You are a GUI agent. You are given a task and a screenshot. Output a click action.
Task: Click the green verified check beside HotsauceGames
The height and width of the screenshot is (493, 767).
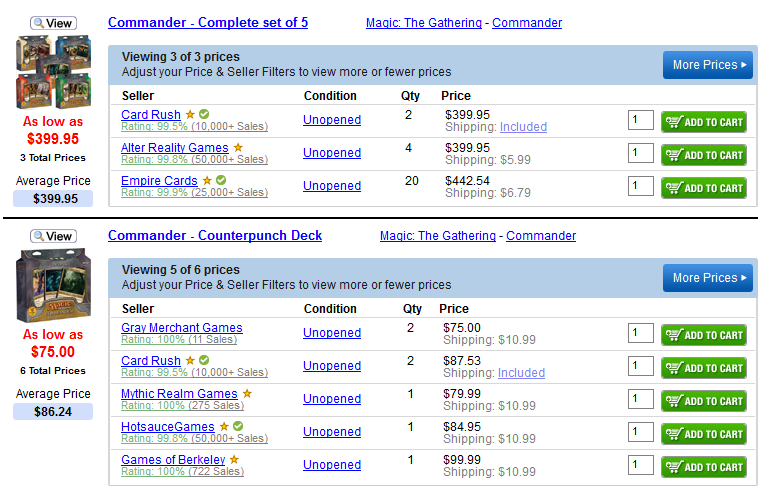[238, 426]
